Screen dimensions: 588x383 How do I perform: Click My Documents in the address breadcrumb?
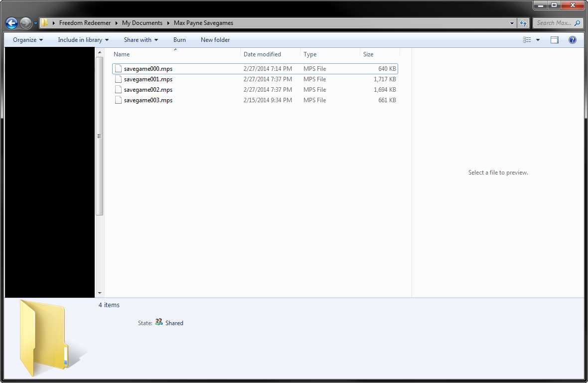click(x=142, y=23)
